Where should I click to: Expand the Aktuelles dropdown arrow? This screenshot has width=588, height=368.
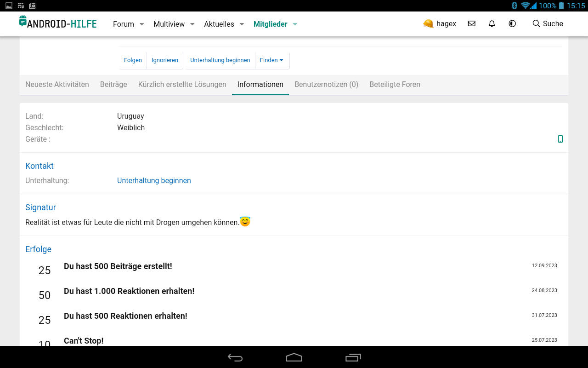(242, 24)
